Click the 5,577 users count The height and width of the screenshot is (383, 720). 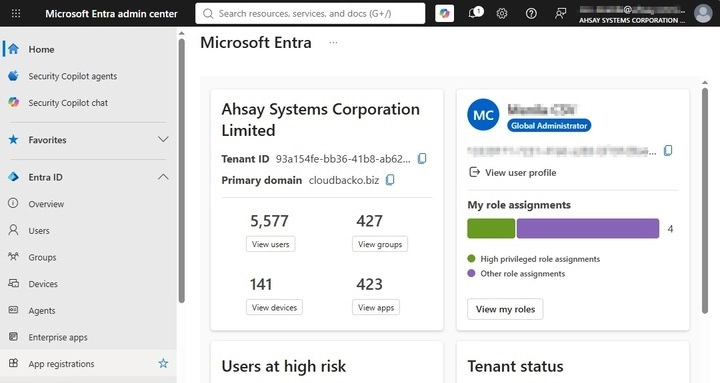pos(269,221)
